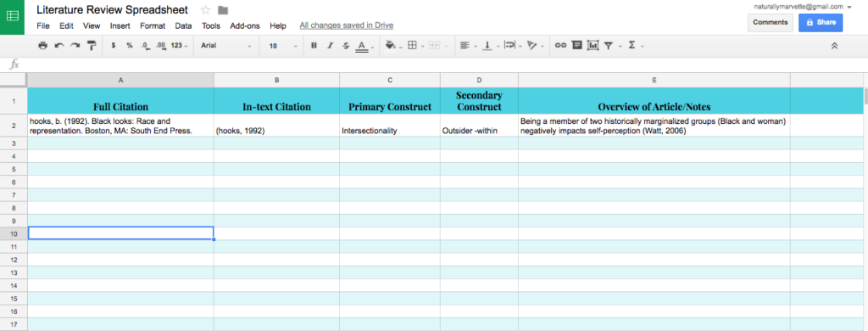Redo the last action
Image resolution: width=868 pixels, height=331 pixels.
click(x=75, y=46)
